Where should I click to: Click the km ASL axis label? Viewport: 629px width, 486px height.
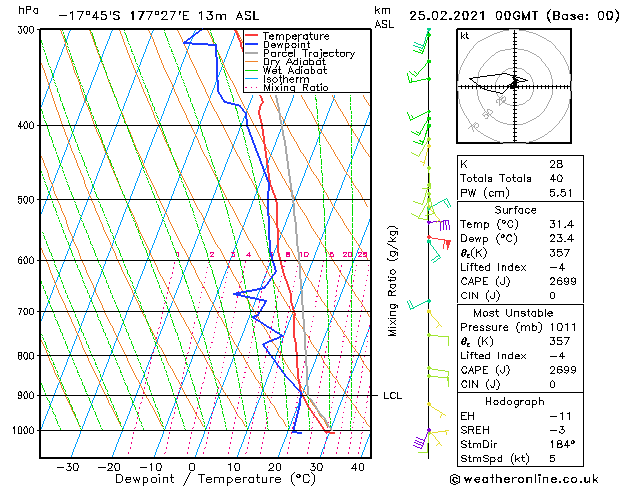point(384,17)
